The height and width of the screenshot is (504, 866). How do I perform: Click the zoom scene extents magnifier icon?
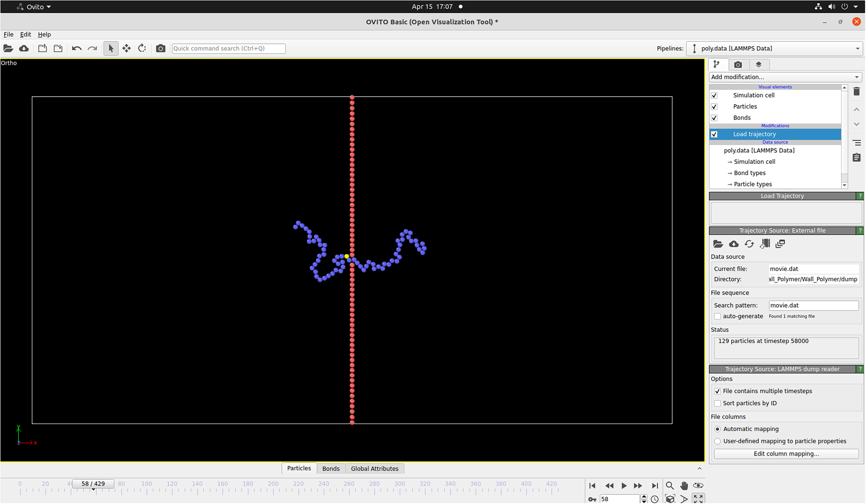[670, 486]
